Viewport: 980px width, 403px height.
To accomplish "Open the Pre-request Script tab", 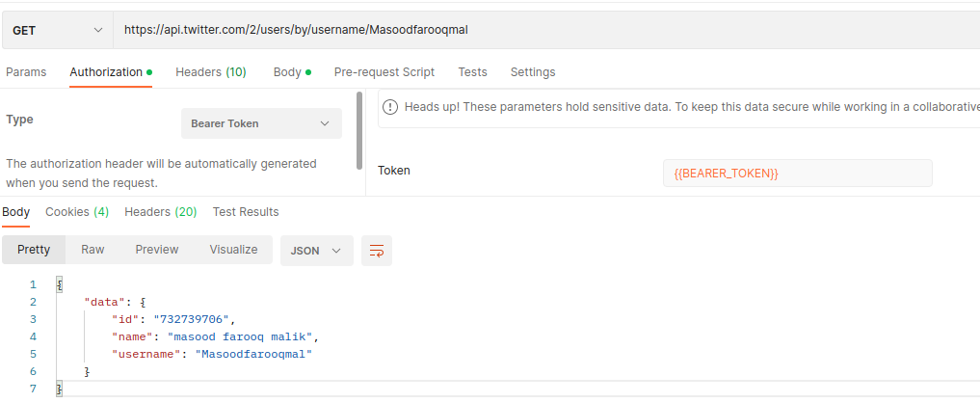I will pyautogui.click(x=384, y=72).
